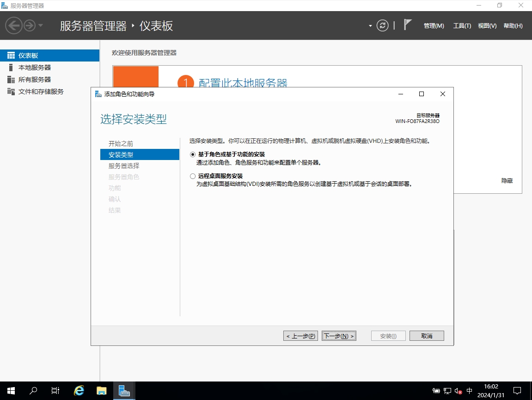This screenshot has height=400, width=532.
Task: Open the taskbar search magnifier
Action: 33,391
